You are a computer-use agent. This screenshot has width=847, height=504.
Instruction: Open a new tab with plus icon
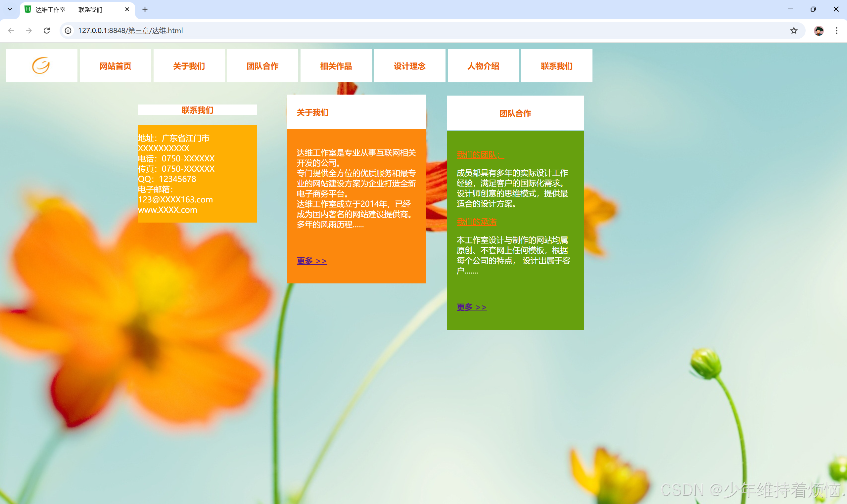click(145, 10)
